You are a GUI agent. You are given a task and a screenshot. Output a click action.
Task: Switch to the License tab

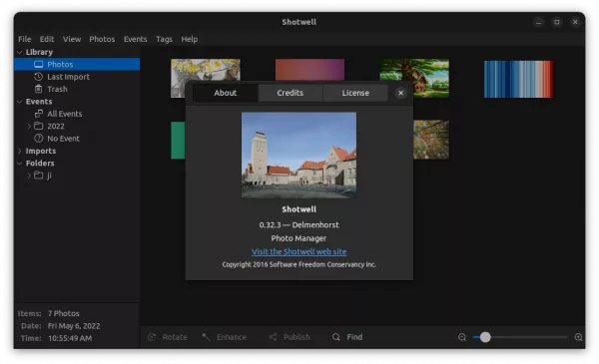point(355,93)
